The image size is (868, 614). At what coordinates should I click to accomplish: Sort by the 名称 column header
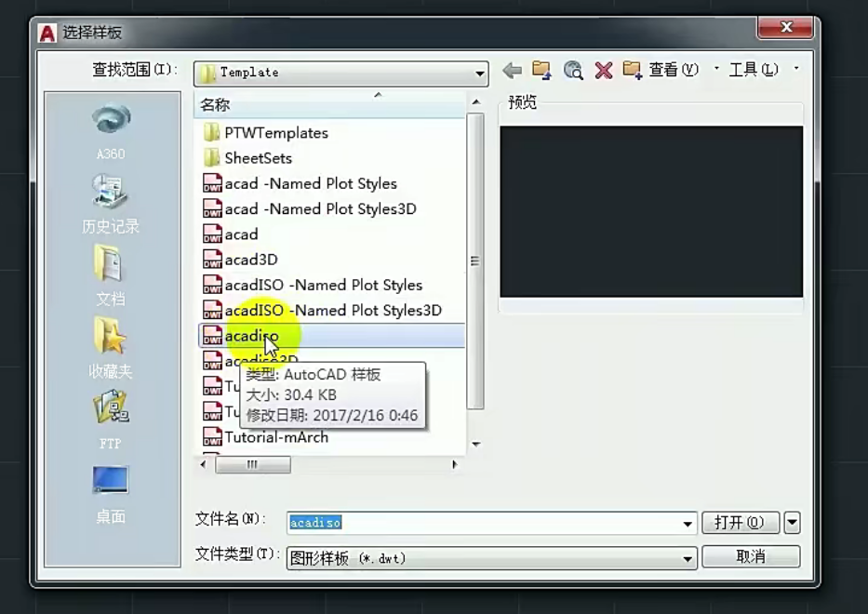pos(329,104)
